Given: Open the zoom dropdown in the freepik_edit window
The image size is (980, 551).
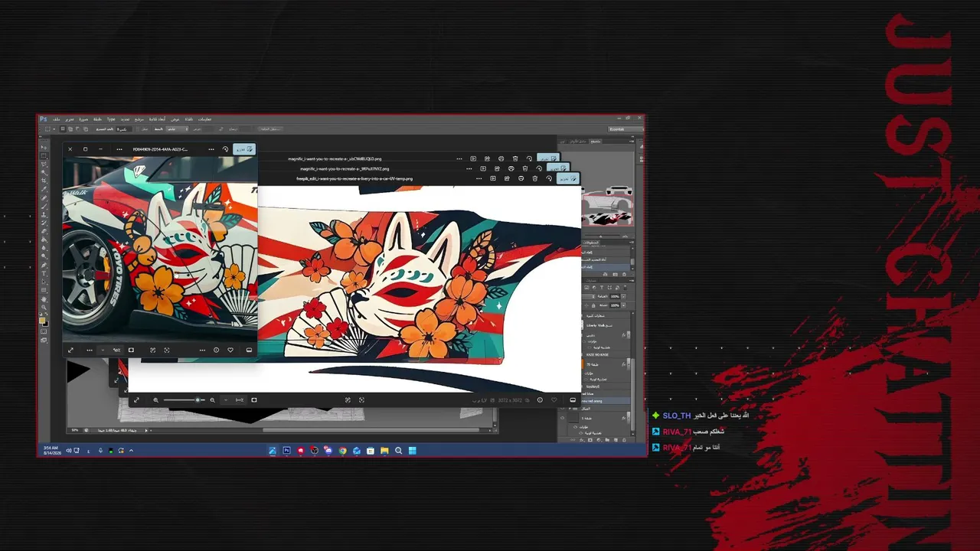Looking at the screenshot, I should tap(225, 399).
